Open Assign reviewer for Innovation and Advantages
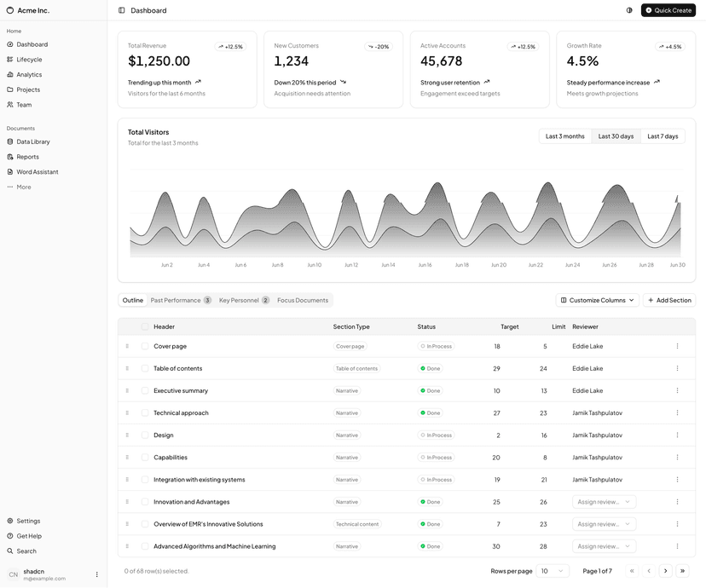This screenshot has width=706, height=588. coord(604,501)
